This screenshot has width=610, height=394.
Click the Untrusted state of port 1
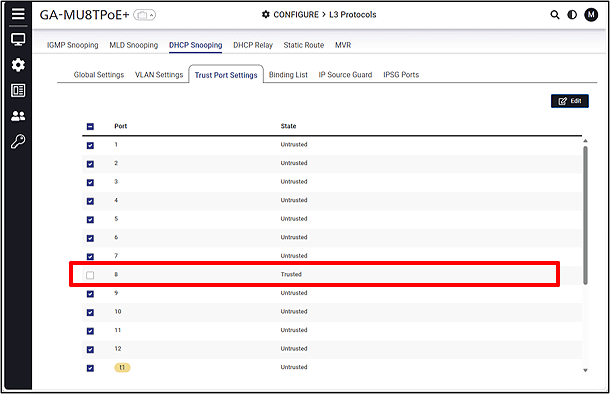[294, 144]
